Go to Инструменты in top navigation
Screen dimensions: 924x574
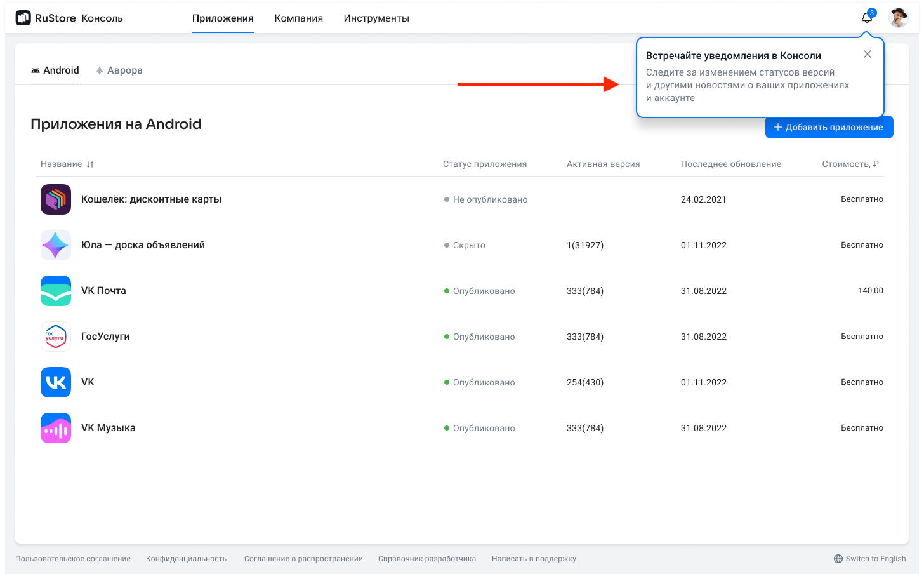376,18
